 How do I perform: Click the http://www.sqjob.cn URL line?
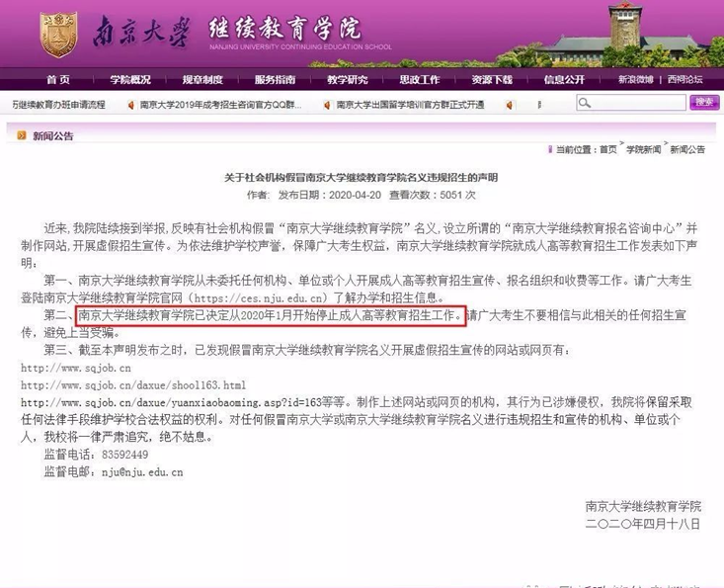point(76,369)
